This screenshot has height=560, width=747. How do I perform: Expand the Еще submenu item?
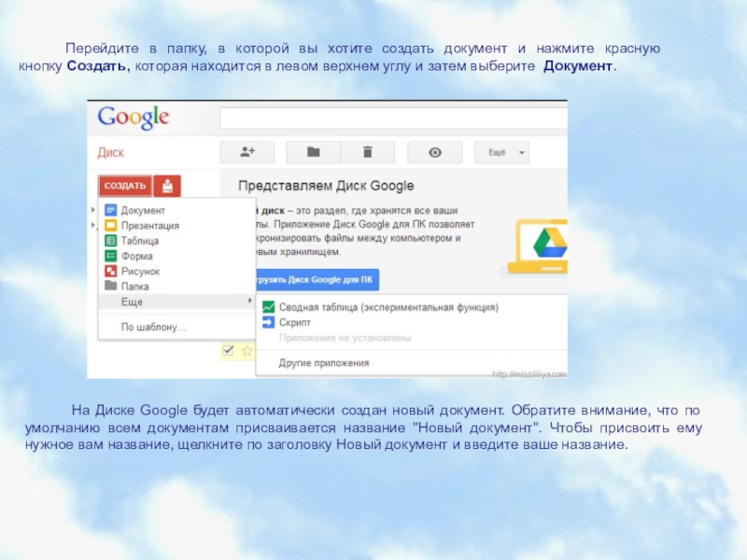[176, 301]
